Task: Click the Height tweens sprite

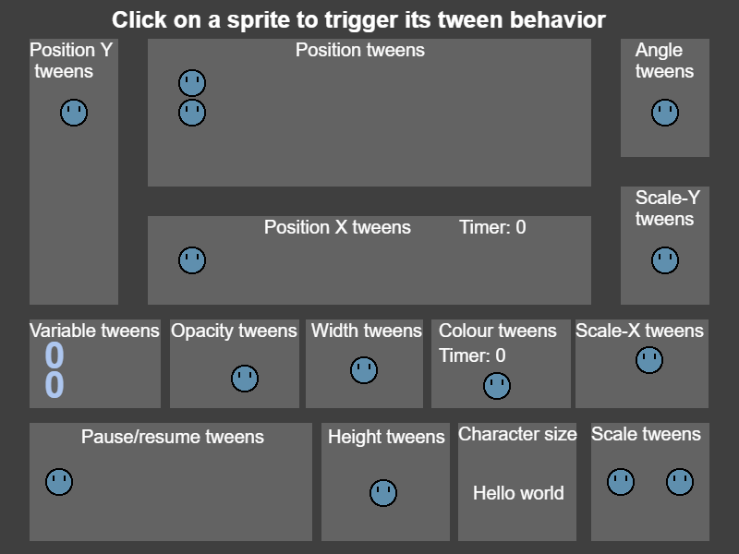Action: tap(383, 492)
